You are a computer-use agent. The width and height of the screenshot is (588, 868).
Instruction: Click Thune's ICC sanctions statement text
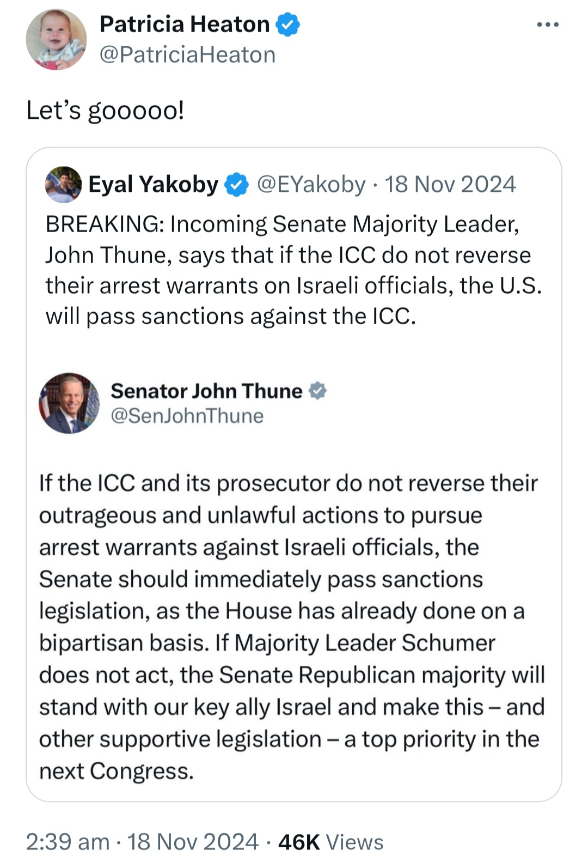tap(292, 627)
